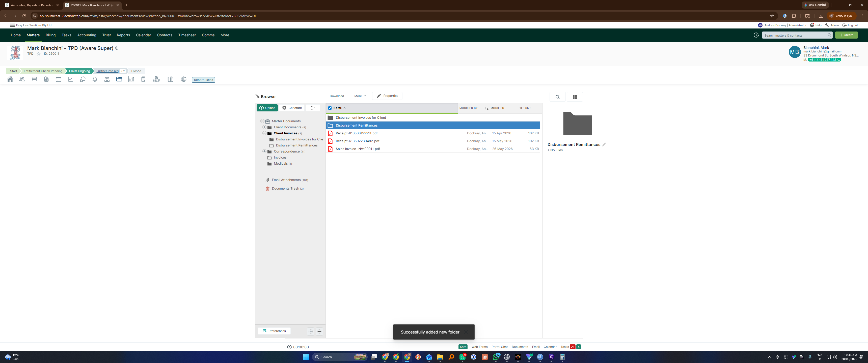
Task: Open the matter calendar icon
Action: tap(59, 79)
